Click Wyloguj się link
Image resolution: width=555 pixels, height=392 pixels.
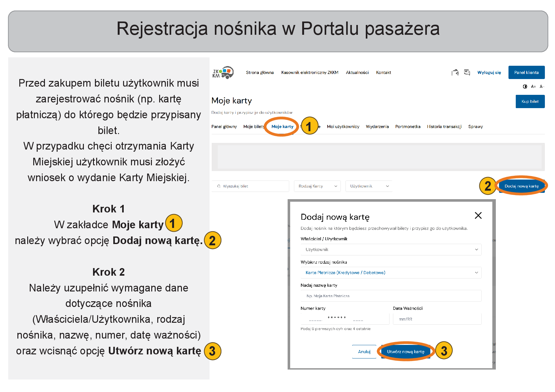[x=489, y=72]
